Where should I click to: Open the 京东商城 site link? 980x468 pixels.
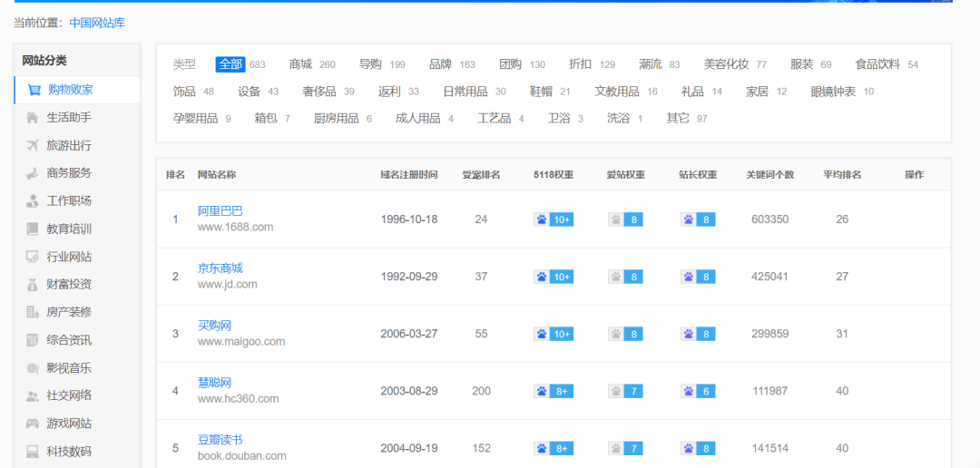[220, 268]
